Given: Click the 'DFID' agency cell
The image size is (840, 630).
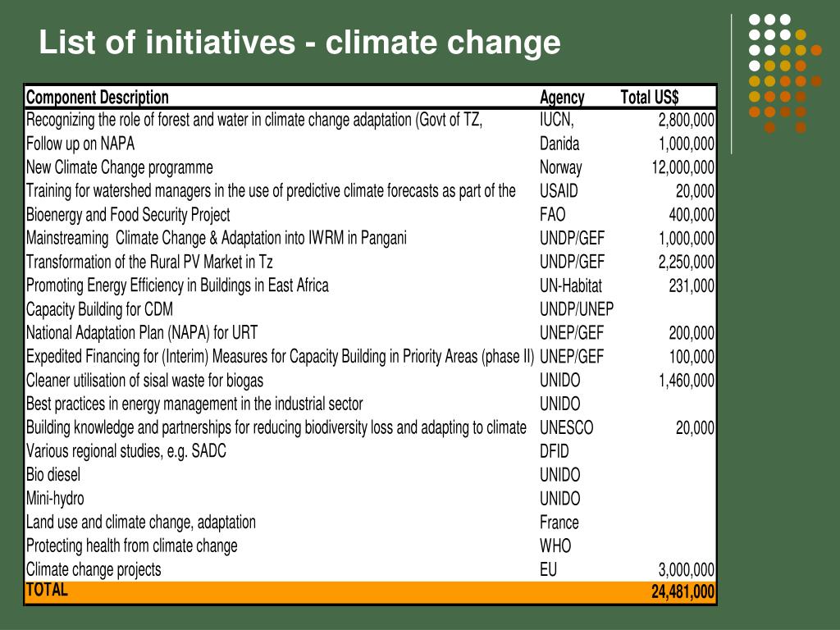Looking at the screenshot, I should [554, 451].
